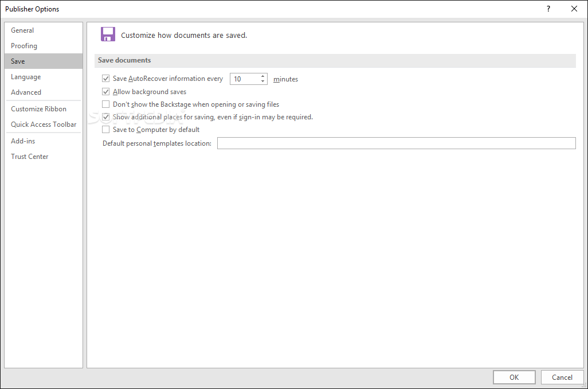Focus the Default personal templates location field
This screenshot has height=389, width=588.
[x=397, y=143]
